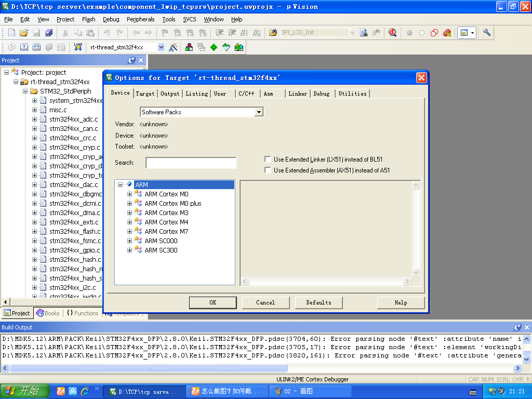Collapse the STM32_StdPeriph folder
Screen dimensions: 532x399
pyautogui.click(x=25, y=91)
